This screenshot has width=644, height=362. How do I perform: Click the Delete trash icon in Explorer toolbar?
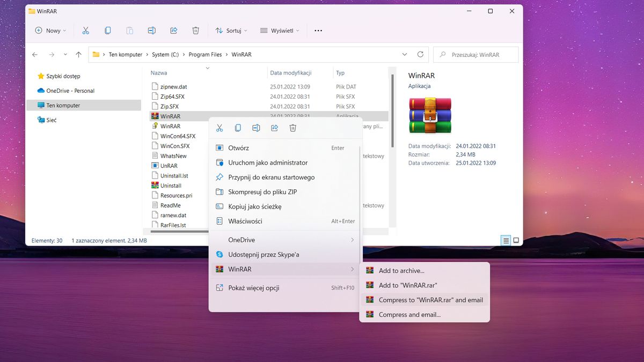pyautogui.click(x=195, y=31)
